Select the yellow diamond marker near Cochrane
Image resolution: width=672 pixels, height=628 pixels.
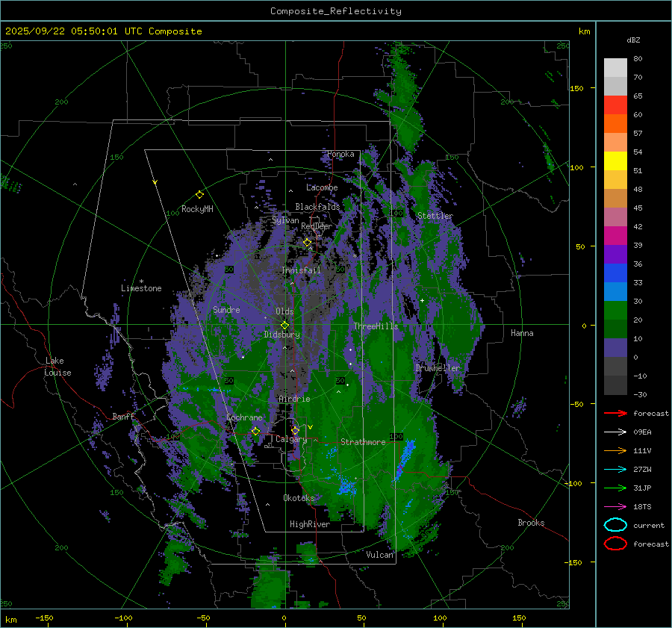255,431
